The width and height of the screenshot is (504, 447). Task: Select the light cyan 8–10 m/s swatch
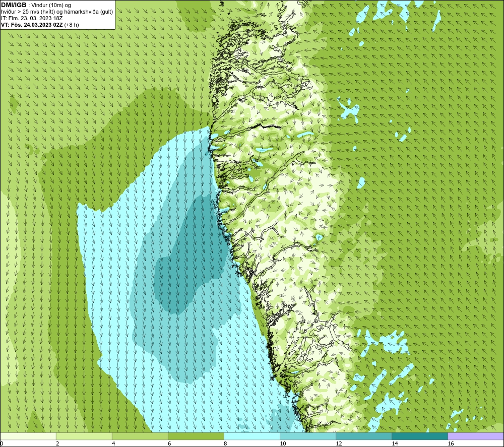tap(251, 436)
